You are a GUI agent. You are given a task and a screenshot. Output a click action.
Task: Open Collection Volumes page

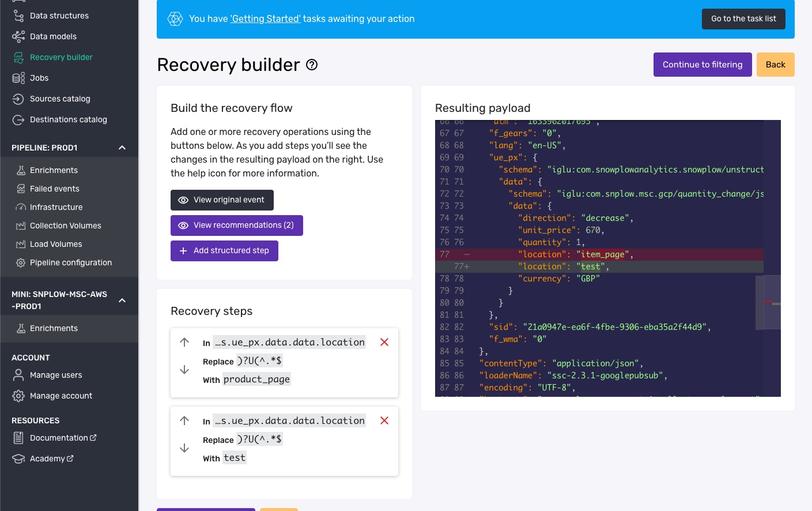(66, 226)
